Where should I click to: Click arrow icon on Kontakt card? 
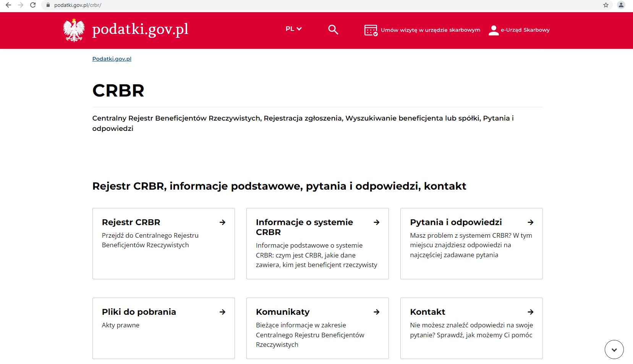pyautogui.click(x=530, y=312)
